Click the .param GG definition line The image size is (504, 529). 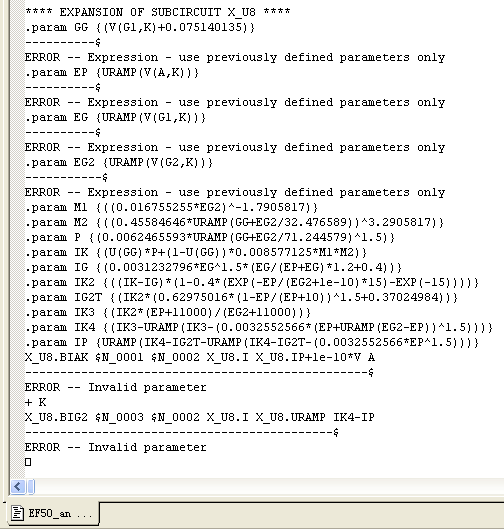[x=140, y=27]
